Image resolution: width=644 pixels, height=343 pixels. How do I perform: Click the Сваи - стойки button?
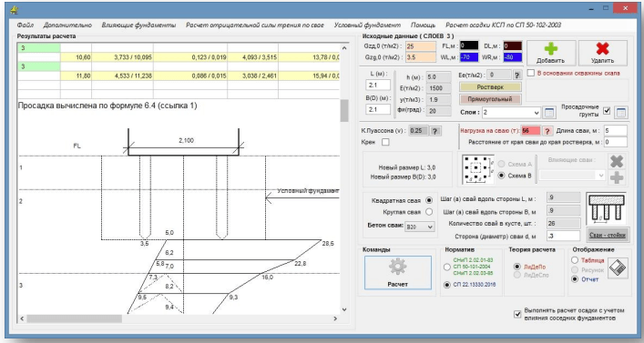click(x=608, y=235)
